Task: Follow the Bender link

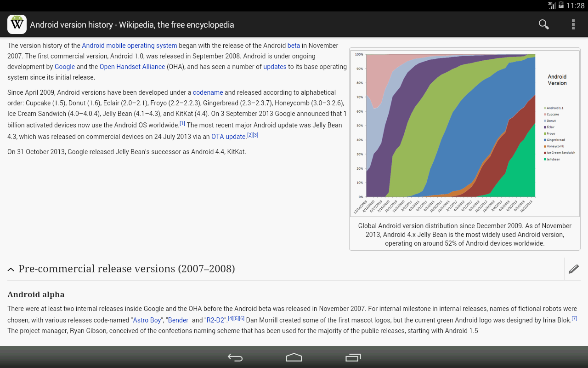Action: (x=178, y=320)
